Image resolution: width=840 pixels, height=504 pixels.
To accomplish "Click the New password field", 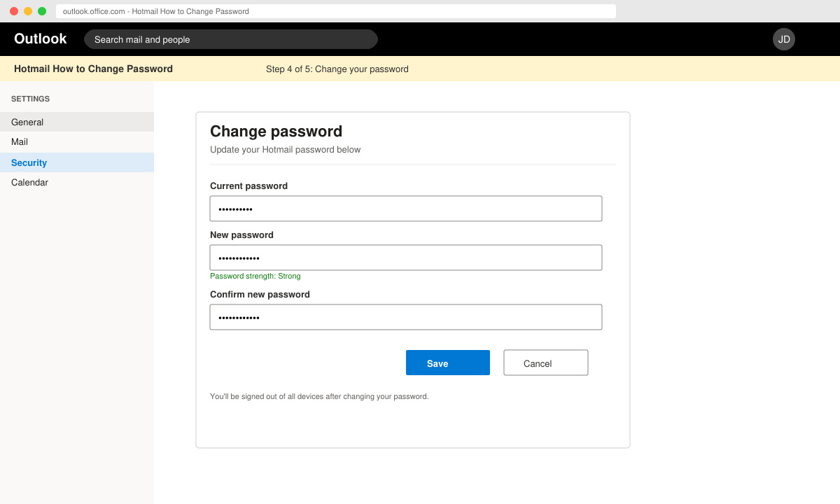I will [x=406, y=258].
